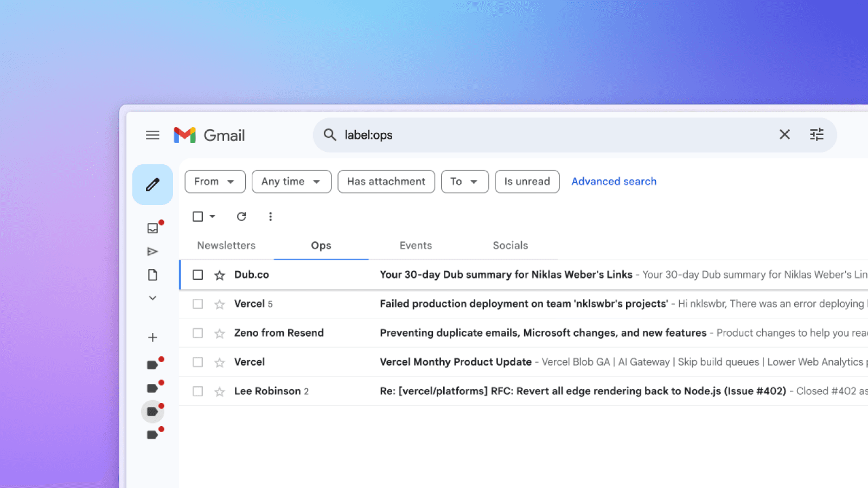Image resolution: width=868 pixels, height=488 pixels.
Task: Select the Vercel 5 thread checkbox
Action: pyautogui.click(x=197, y=304)
